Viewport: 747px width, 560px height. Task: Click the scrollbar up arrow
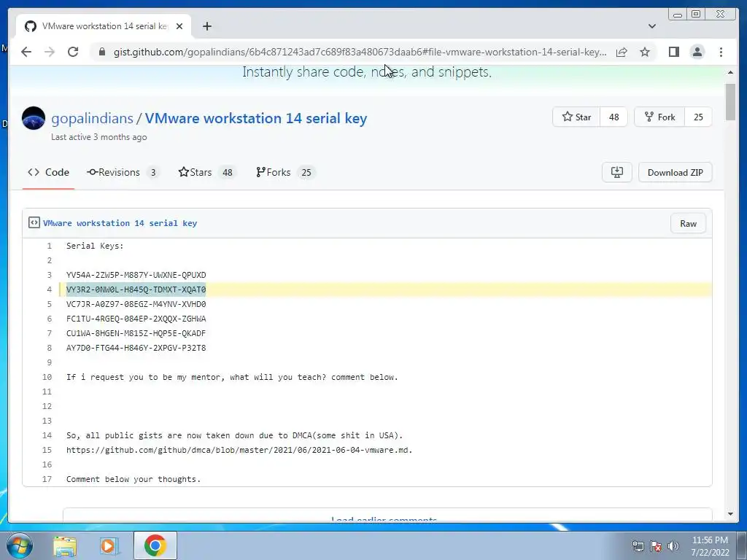(730, 72)
